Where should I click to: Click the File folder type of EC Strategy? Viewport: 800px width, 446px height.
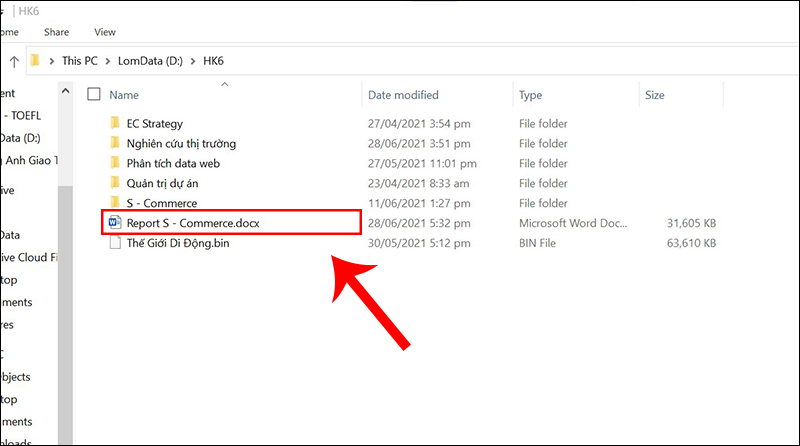pos(543,123)
